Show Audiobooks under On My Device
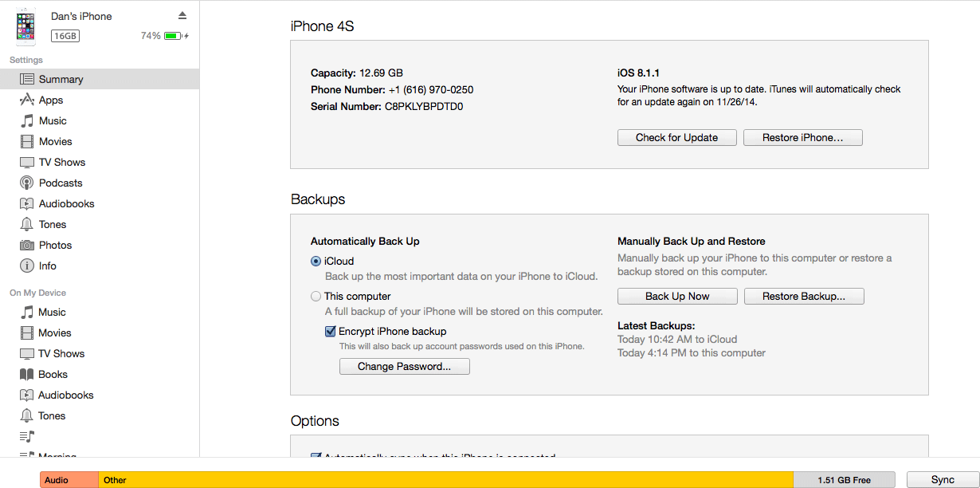980x488 pixels. pos(65,395)
